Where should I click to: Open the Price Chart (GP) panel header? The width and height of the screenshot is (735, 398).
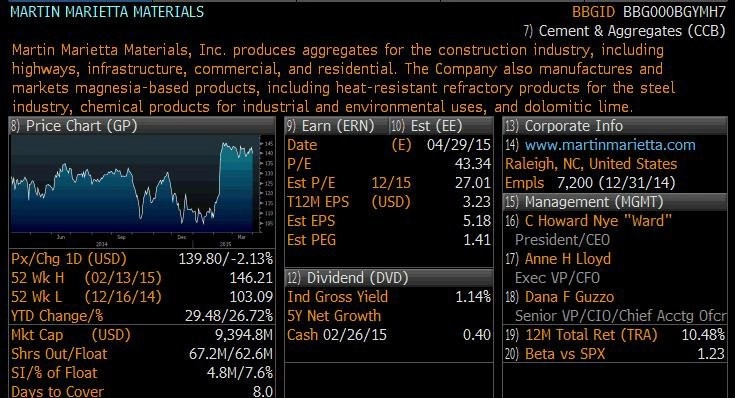click(142, 126)
